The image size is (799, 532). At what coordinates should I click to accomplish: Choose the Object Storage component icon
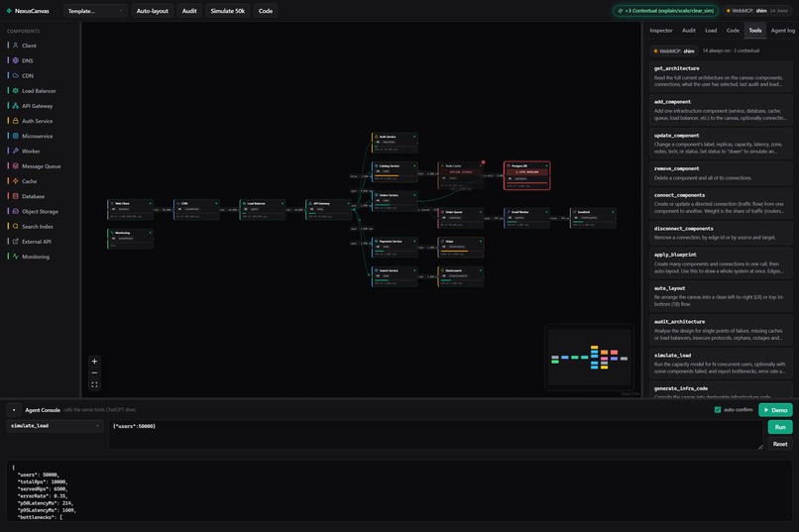pos(15,211)
